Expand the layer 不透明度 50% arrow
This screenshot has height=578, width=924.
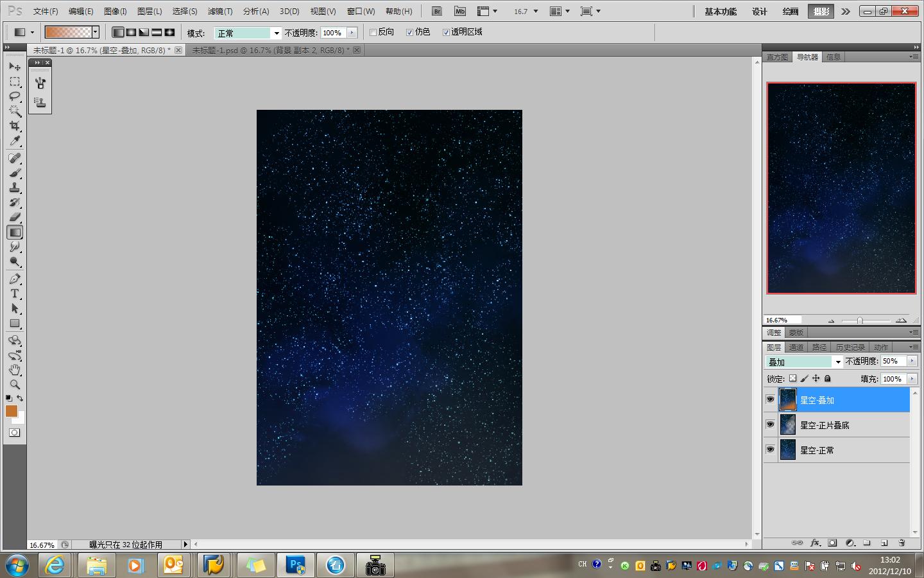pos(912,361)
